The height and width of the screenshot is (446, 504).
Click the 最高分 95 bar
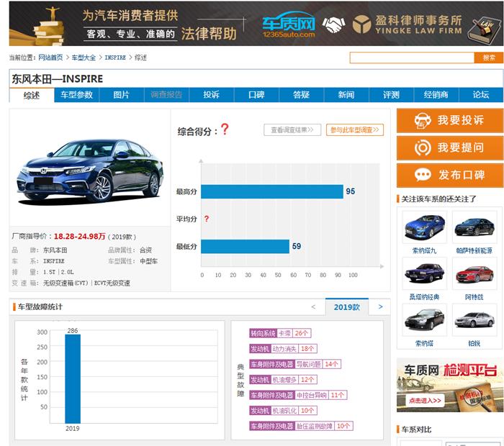[272, 191]
